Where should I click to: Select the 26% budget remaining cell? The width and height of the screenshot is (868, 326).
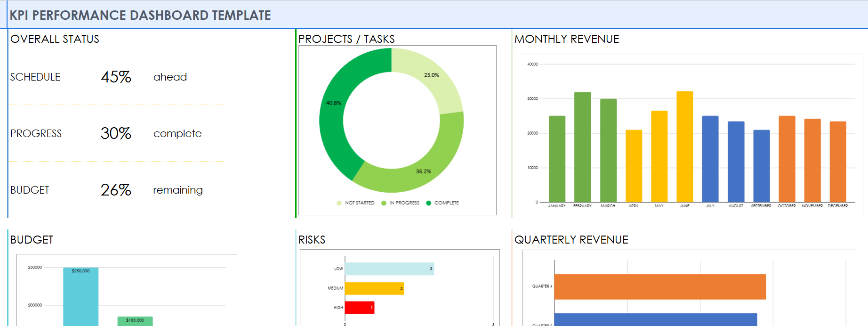point(116,190)
